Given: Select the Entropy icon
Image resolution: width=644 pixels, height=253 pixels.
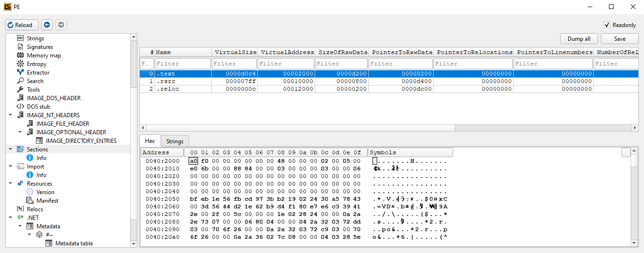Looking at the screenshot, I should pyautogui.click(x=20, y=64).
